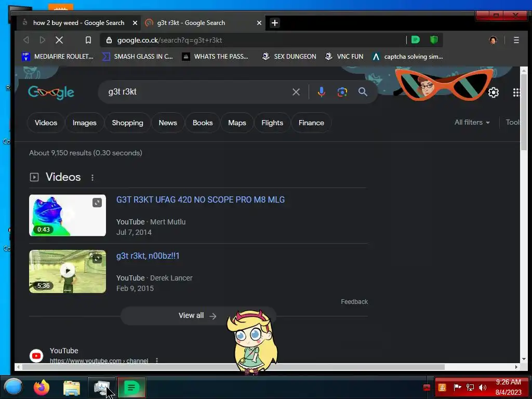532x399 pixels.
Task: Open the computers icon on taskbar
Action: click(101, 387)
